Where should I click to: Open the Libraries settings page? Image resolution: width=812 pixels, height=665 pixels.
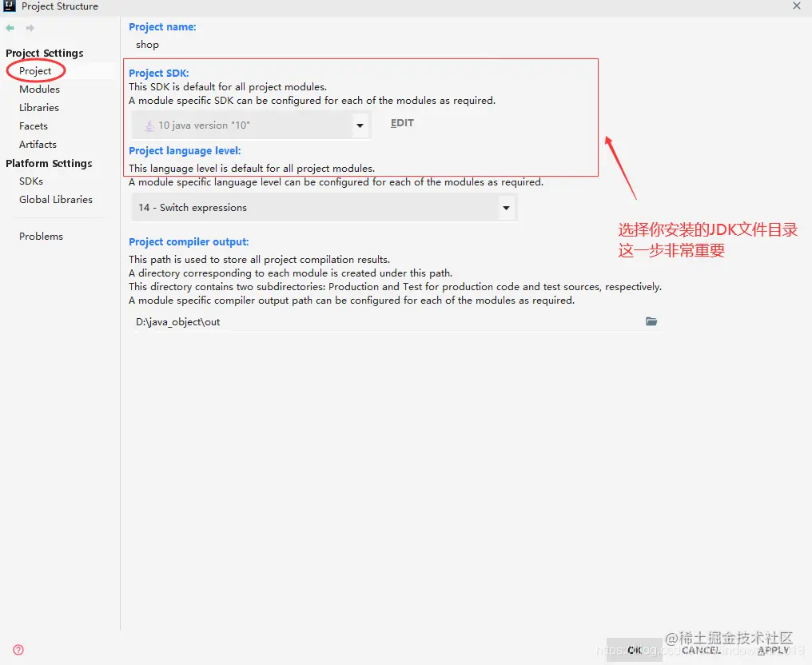click(39, 108)
